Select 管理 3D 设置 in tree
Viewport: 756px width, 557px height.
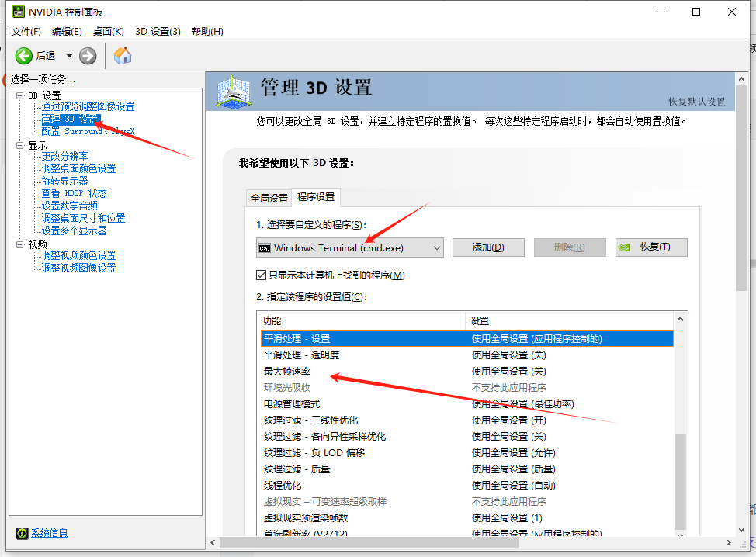tap(71, 119)
